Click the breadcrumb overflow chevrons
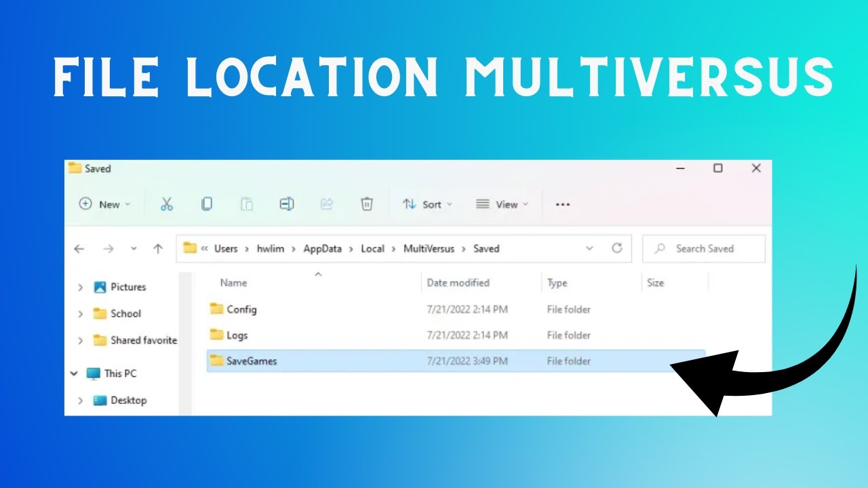 204,249
